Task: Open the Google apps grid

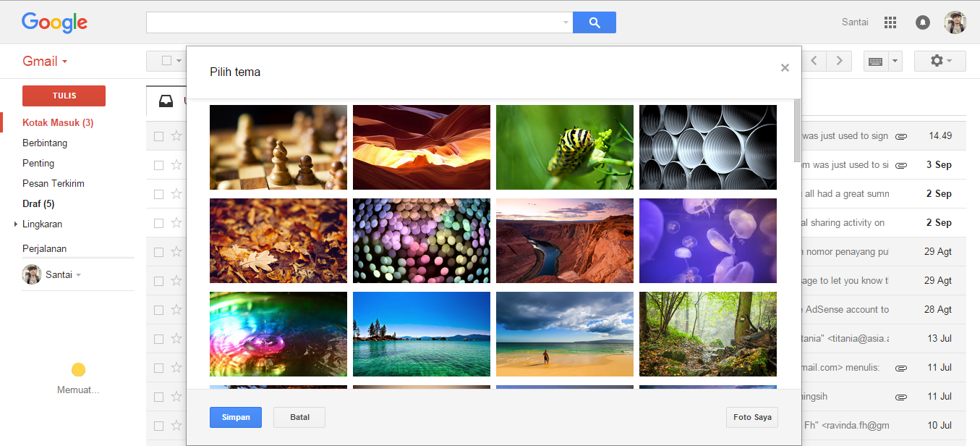Action: [x=890, y=22]
